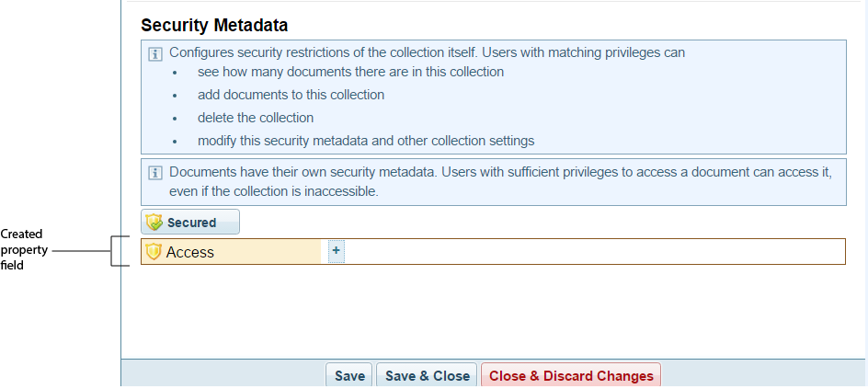Choose Save & Close
This screenshot has width=868, height=389.
[x=427, y=375]
